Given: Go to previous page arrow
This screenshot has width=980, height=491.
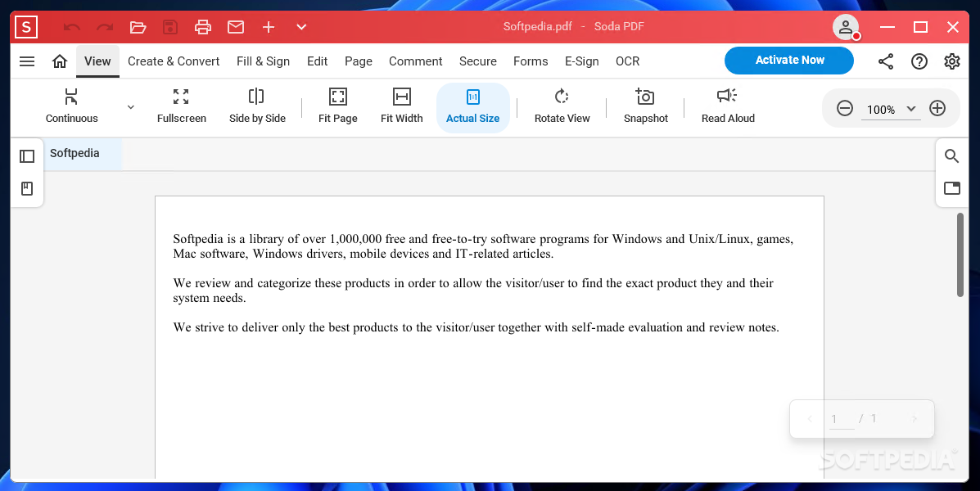Looking at the screenshot, I should pyautogui.click(x=810, y=419).
